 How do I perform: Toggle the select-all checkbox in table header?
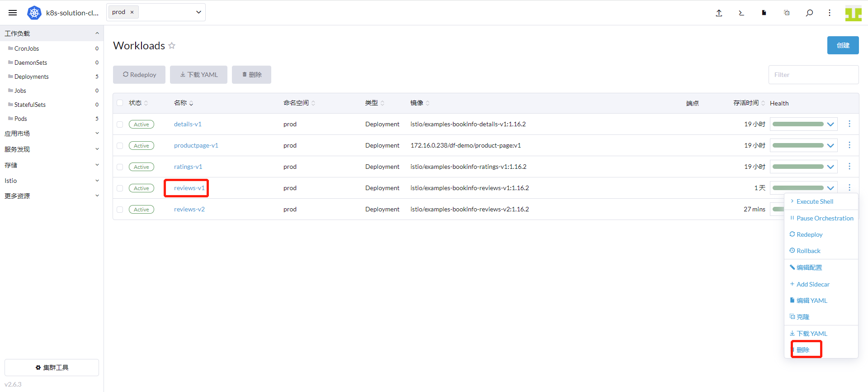coord(120,103)
